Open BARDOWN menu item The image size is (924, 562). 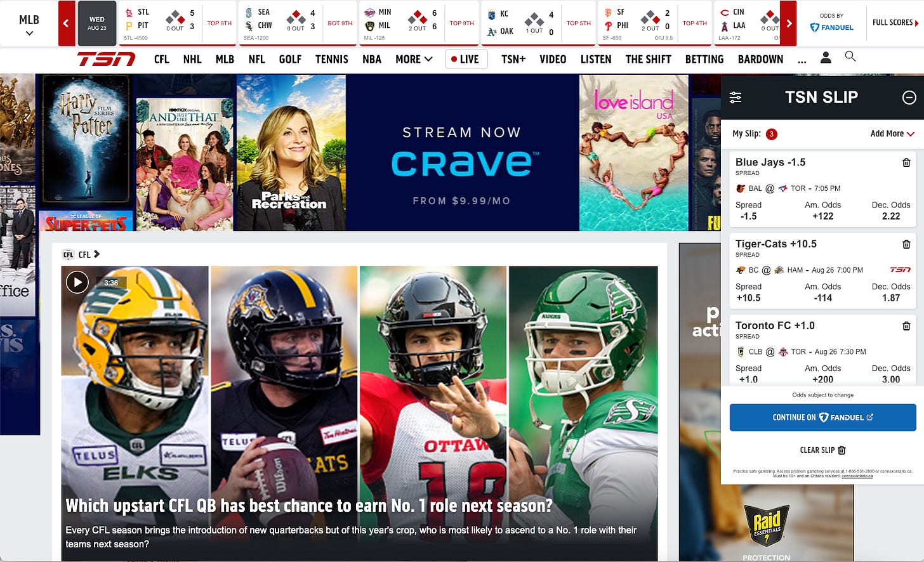click(x=760, y=59)
